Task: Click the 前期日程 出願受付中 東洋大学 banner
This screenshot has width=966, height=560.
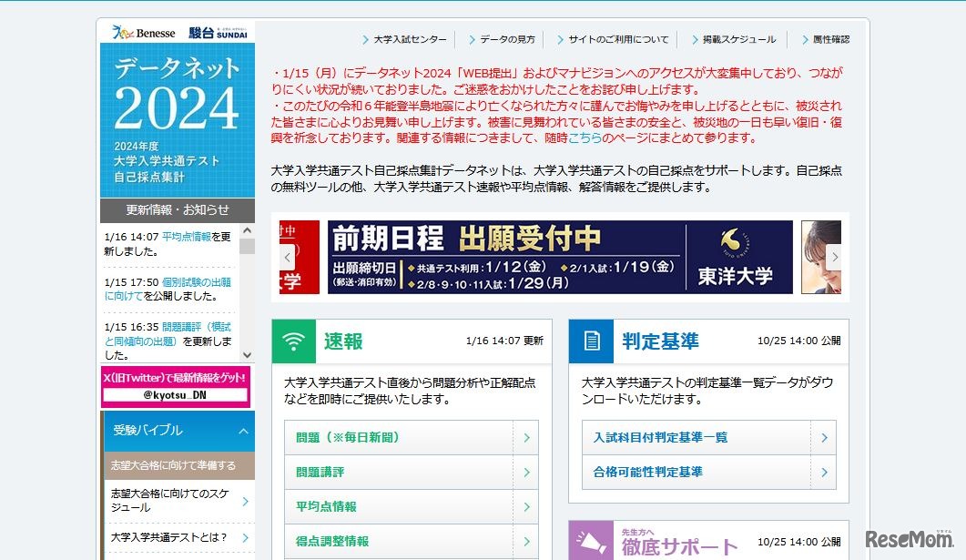Action: [x=560, y=257]
